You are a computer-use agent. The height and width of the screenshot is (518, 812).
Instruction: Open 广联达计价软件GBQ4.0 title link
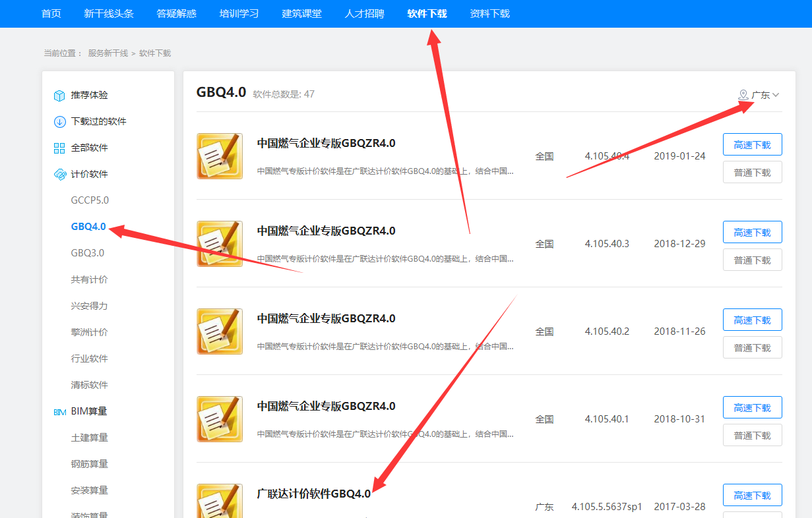(x=314, y=494)
